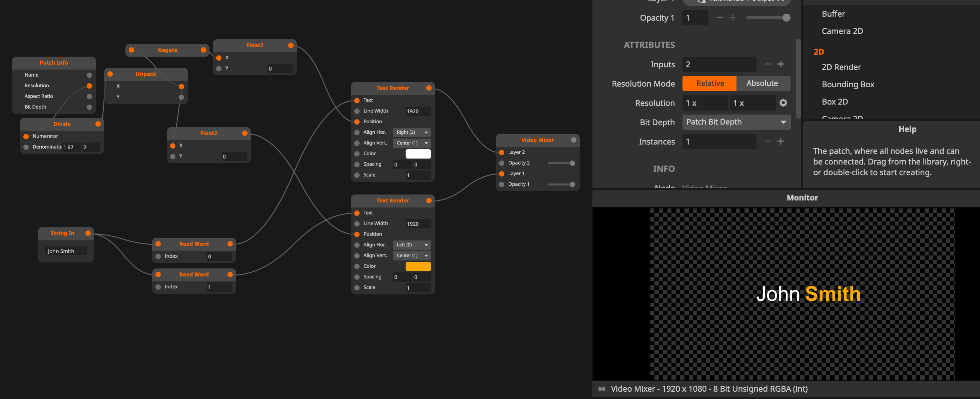Image resolution: width=980 pixels, height=399 pixels.
Task: Click the plus icon beside Instances
Action: [780, 141]
